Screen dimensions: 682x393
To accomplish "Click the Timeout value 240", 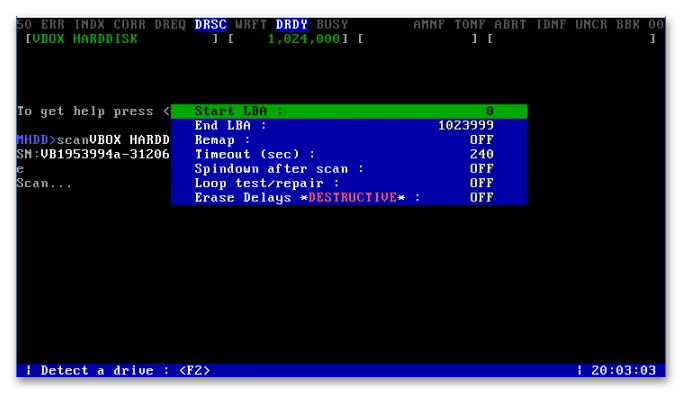I will coord(481,154).
